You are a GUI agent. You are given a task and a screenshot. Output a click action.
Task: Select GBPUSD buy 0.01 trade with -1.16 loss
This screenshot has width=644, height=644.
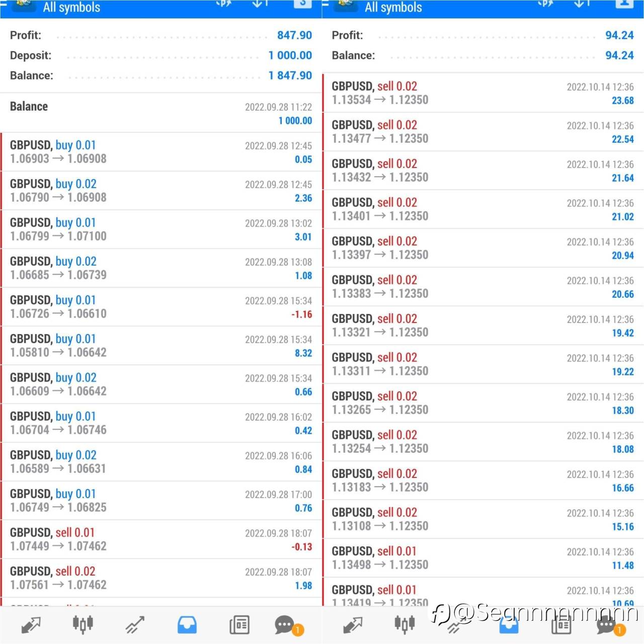coord(161,307)
